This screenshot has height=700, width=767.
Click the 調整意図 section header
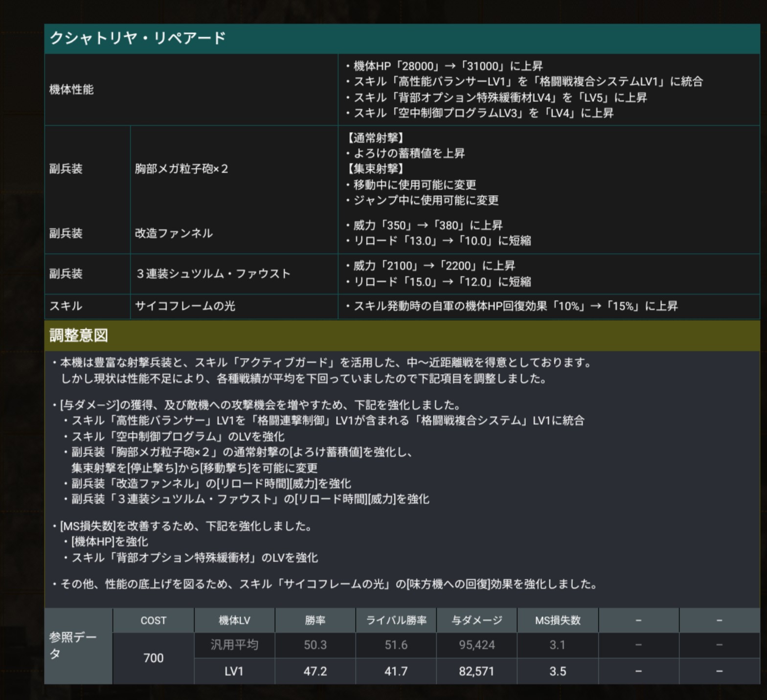(79, 336)
